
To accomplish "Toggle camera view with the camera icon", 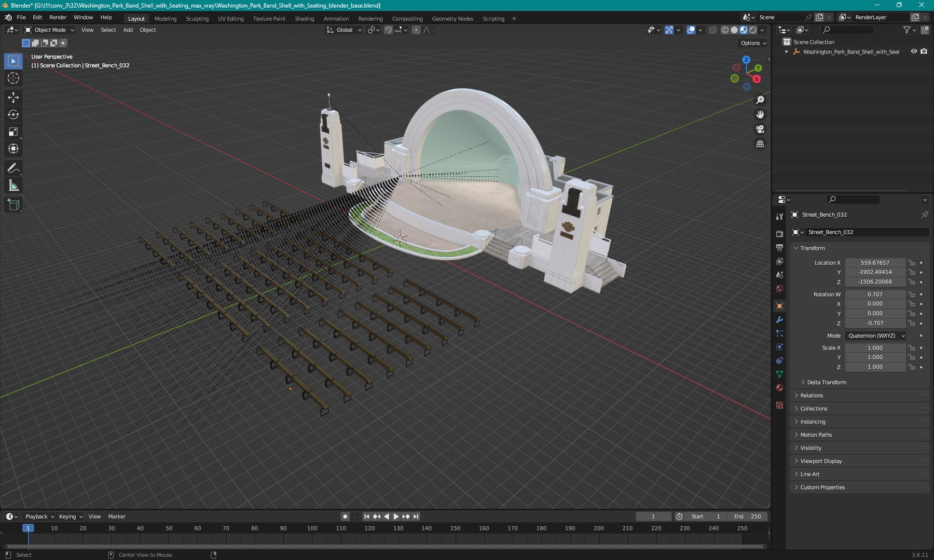I will (x=760, y=129).
